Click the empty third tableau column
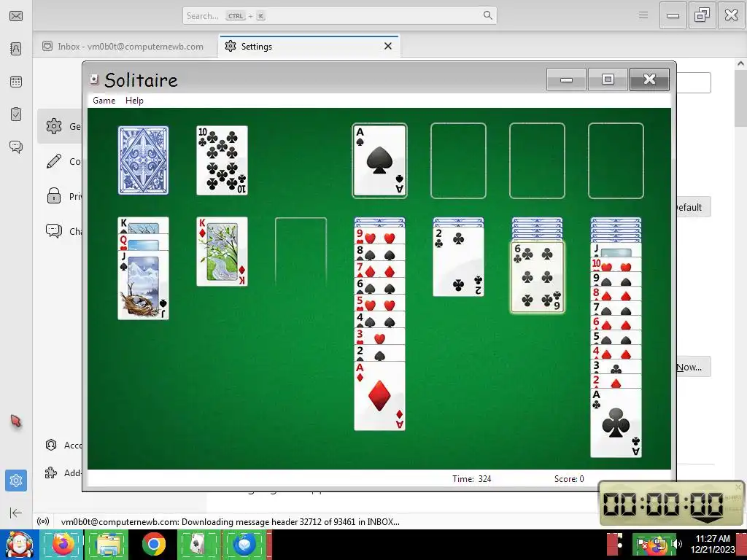 pyautogui.click(x=301, y=252)
